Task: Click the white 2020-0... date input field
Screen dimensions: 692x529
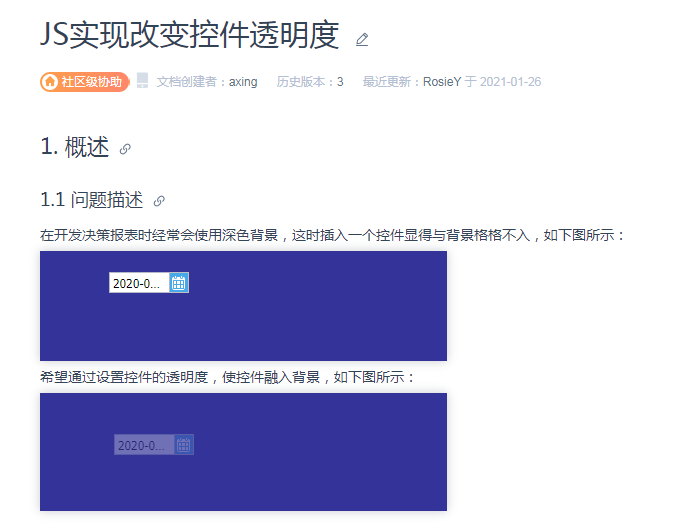Action: [139, 283]
